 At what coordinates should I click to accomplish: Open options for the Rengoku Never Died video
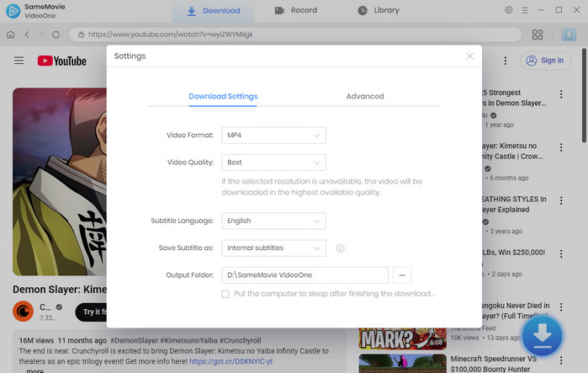tap(561, 307)
